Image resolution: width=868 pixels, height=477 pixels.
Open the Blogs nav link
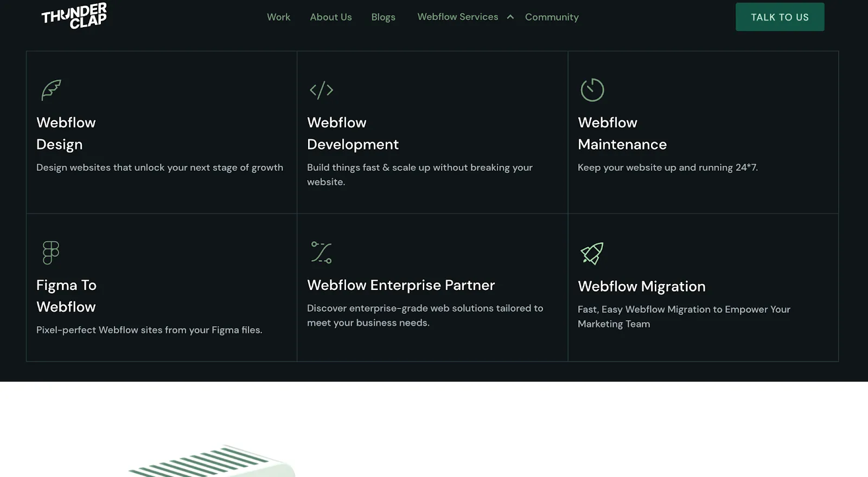[x=383, y=17]
